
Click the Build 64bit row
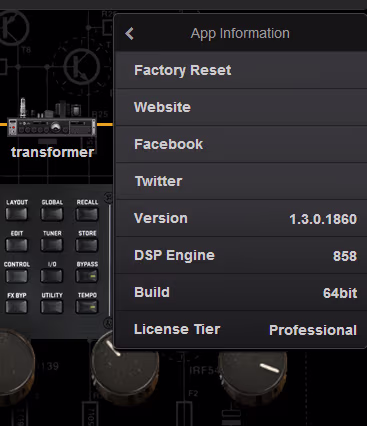(241, 292)
